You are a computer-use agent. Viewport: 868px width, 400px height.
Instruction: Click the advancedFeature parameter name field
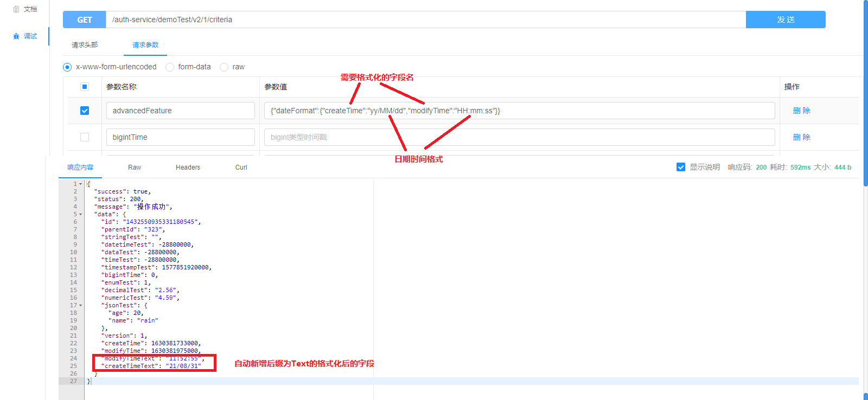tap(181, 111)
